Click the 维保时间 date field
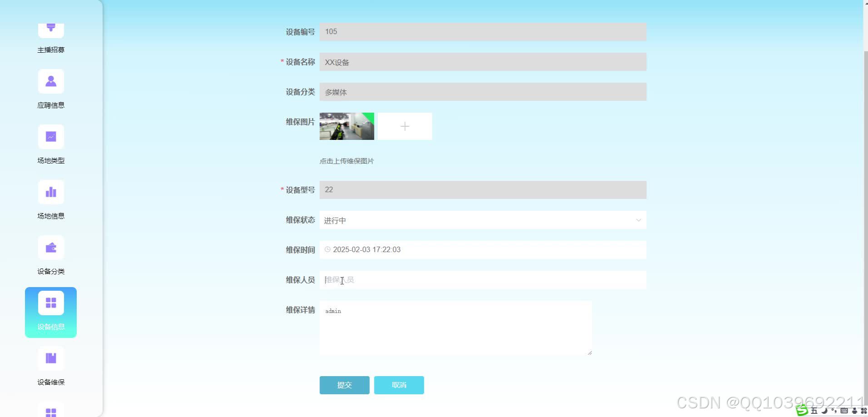 click(483, 250)
